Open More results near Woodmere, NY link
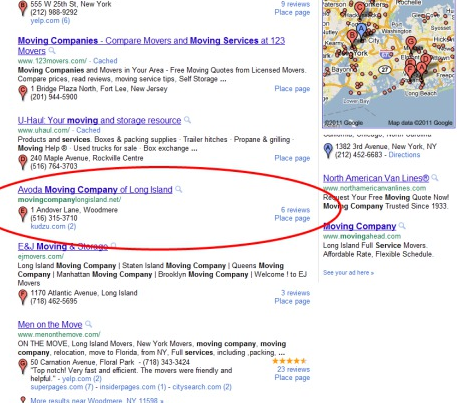The image size is (462, 403). point(97,400)
